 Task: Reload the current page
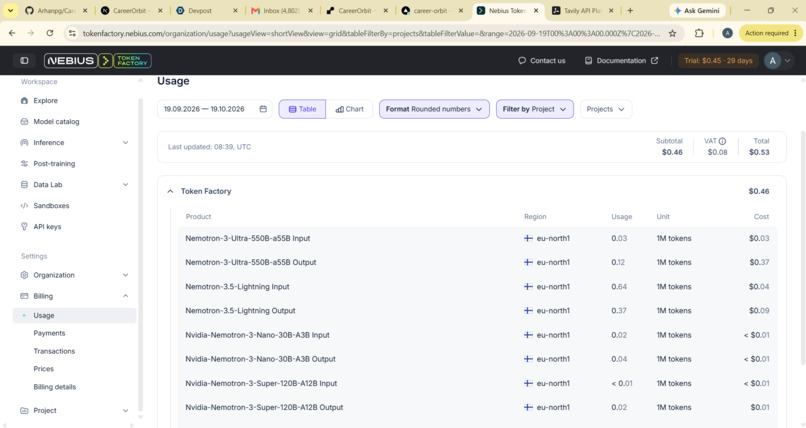(49, 33)
